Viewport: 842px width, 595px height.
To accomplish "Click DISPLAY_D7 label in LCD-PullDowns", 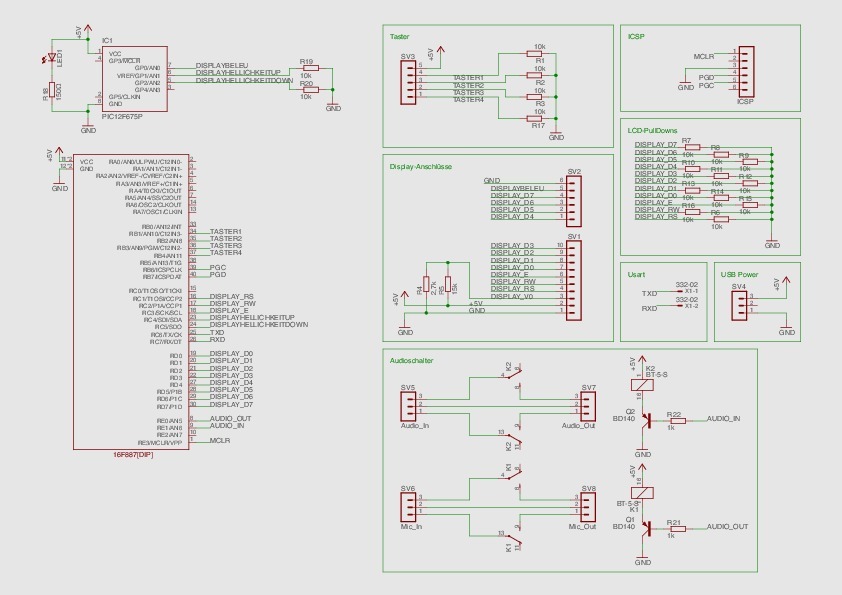I will pos(656,145).
